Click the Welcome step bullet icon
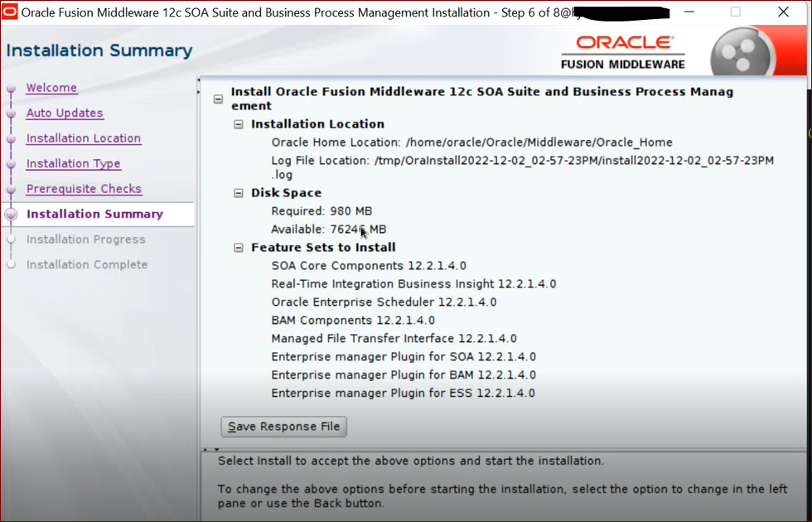This screenshot has height=522, width=812. pos(11,89)
